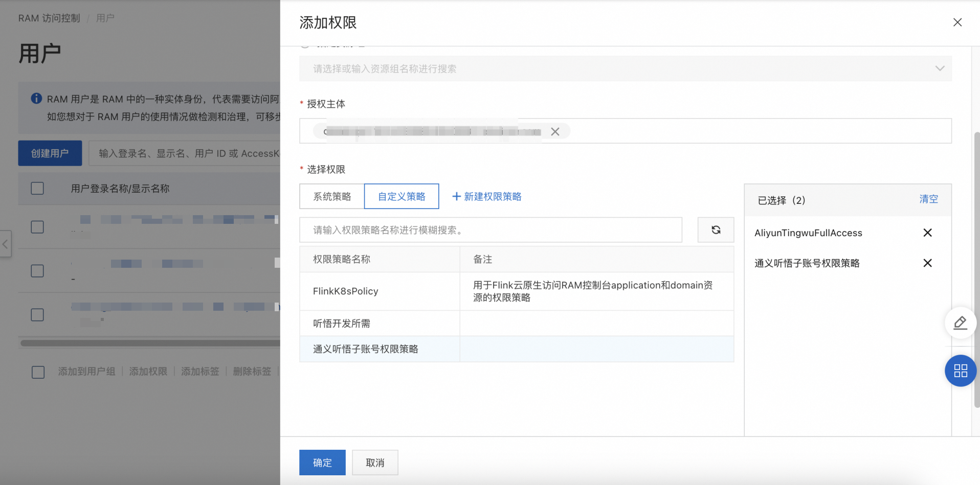This screenshot has height=485, width=980.
Task: Click 添加标签 batch action
Action: coord(200,372)
